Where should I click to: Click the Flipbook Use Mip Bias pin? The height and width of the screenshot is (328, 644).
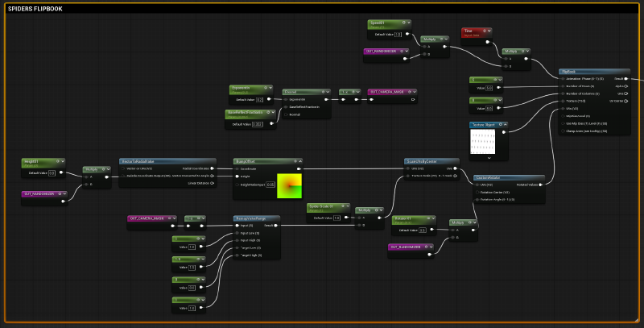click(x=562, y=122)
